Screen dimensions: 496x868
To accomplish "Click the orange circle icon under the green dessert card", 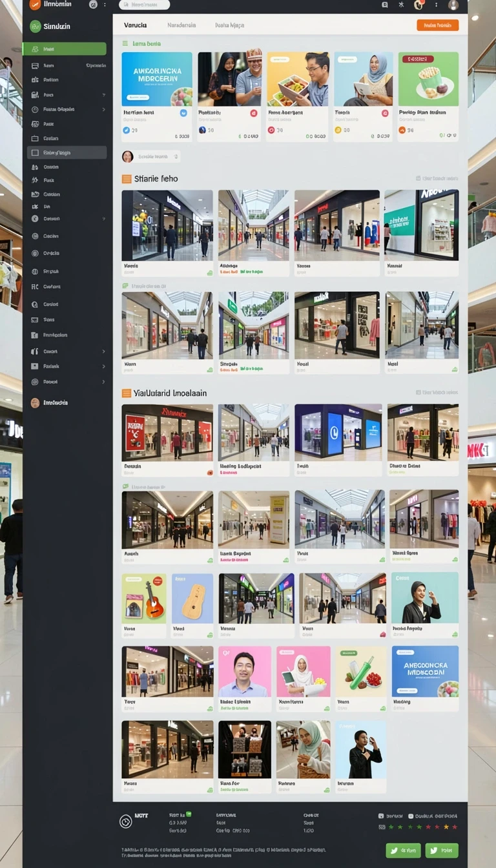I will [402, 130].
